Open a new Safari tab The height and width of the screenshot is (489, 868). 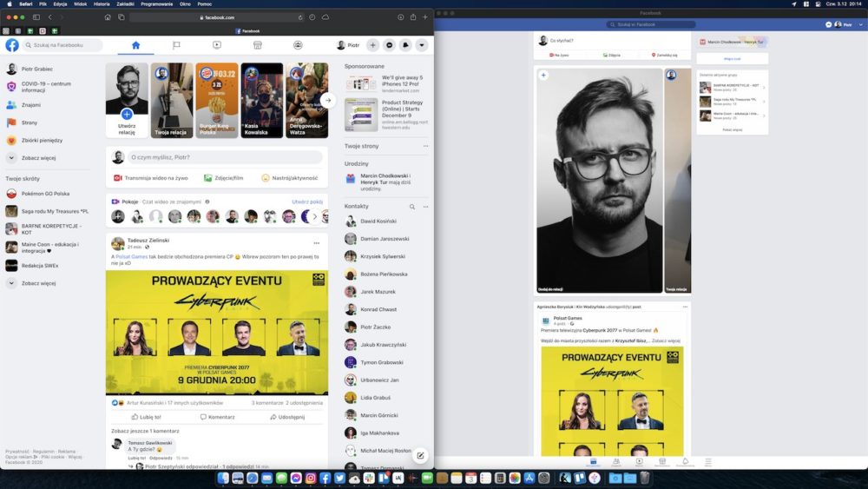pos(425,17)
